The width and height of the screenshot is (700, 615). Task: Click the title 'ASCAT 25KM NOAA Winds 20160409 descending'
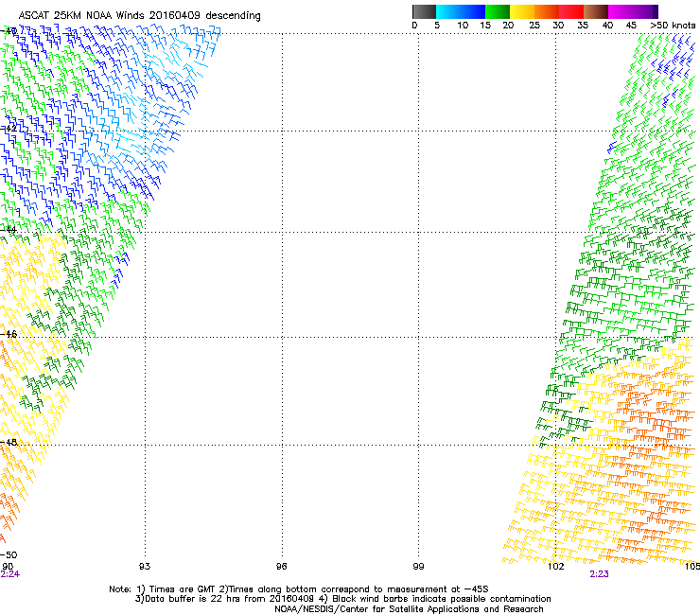[x=139, y=16]
